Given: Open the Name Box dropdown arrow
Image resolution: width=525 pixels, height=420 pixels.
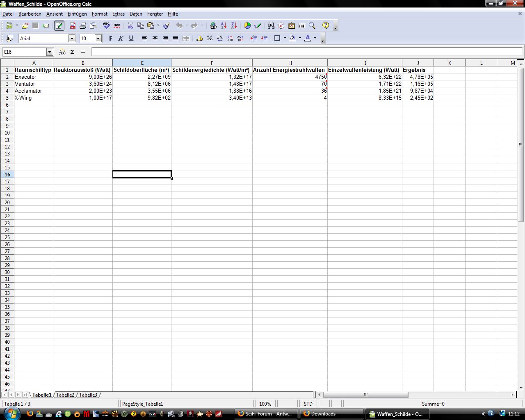Looking at the screenshot, I should point(50,52).
